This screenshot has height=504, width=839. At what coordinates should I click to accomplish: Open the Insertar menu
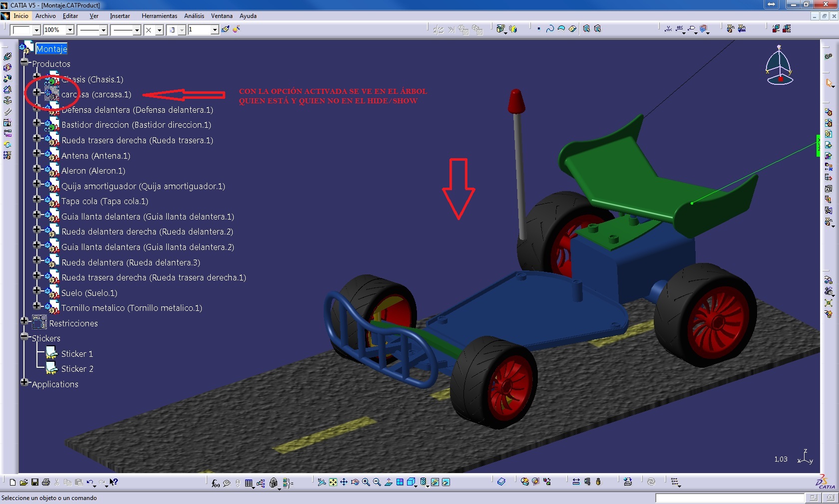point(120,16)
